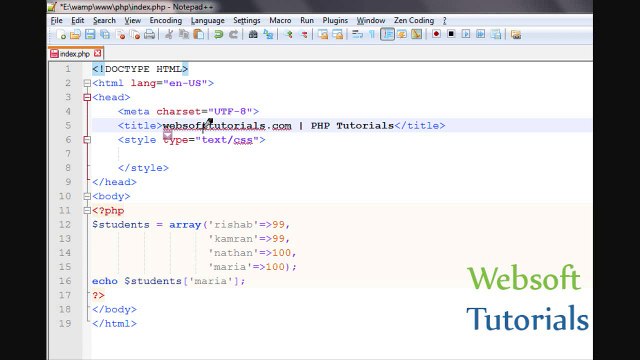Click the User Defined Language icon
The height and width of the screenshot is (360, 640).
pos(402,35)
